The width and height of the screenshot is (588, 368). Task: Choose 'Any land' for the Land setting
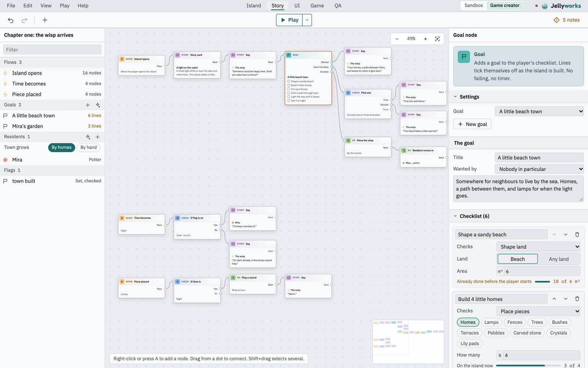(x=559, y=259)
